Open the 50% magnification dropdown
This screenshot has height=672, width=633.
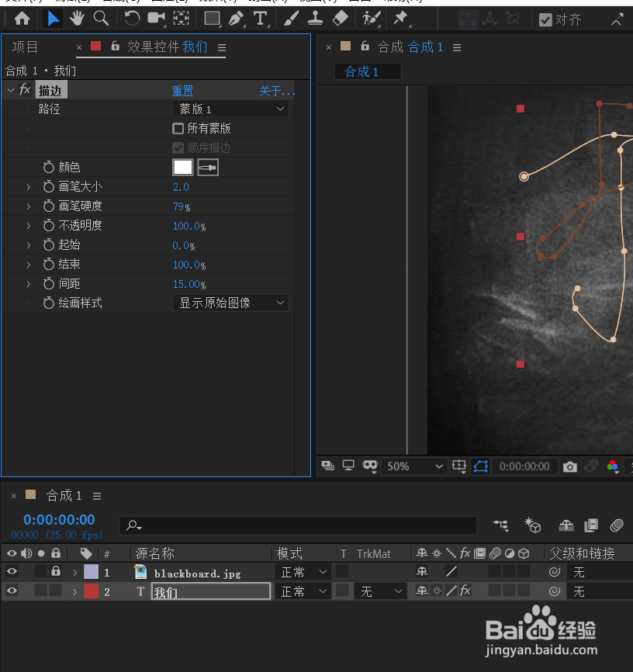(413, 466)
